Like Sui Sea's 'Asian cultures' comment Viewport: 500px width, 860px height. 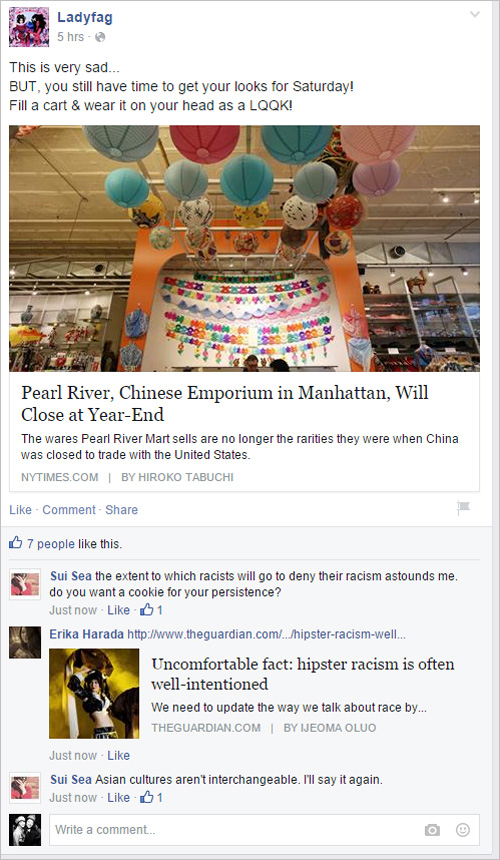pos(118,797)
